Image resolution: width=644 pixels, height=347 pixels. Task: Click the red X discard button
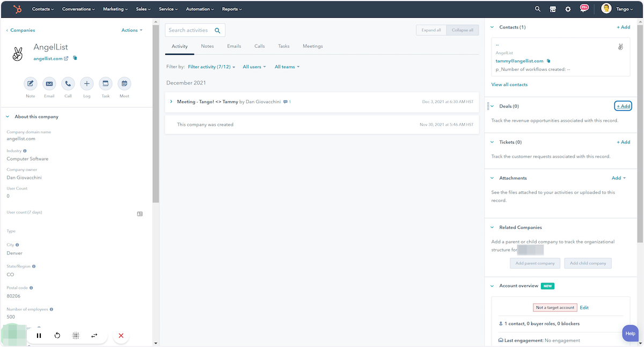pyautogui.click(x=121, y=336)
